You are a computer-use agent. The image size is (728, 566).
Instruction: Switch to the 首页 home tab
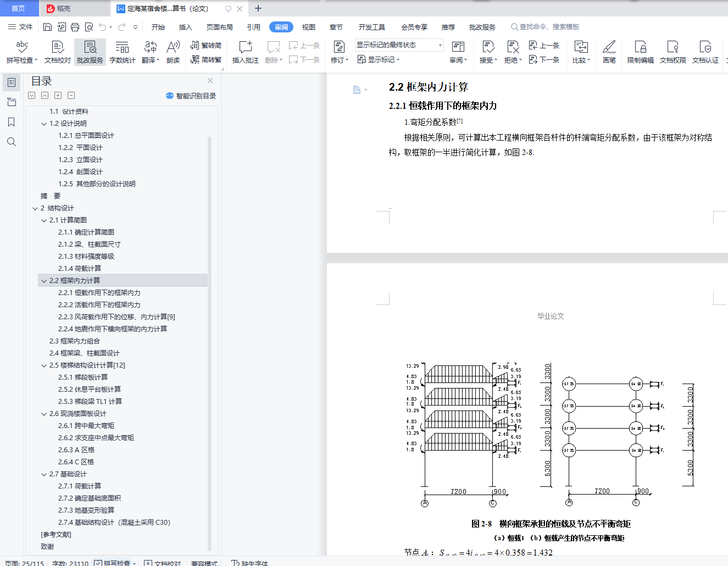18,8
